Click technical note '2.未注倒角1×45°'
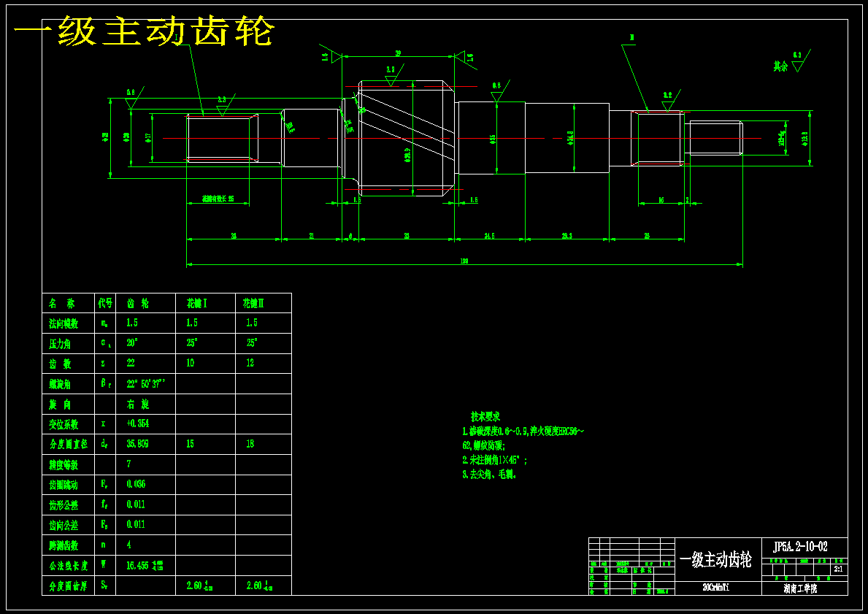The image size is (868, 614). coord(494,460)
